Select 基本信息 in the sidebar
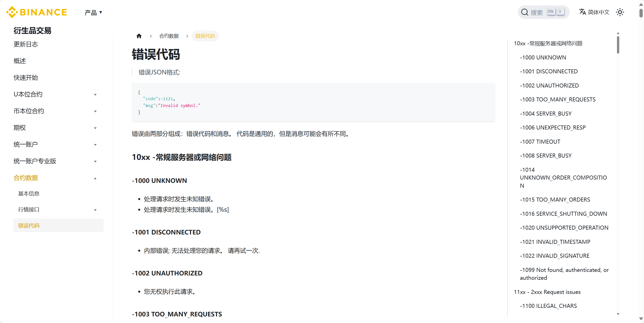 click(29, 193)
